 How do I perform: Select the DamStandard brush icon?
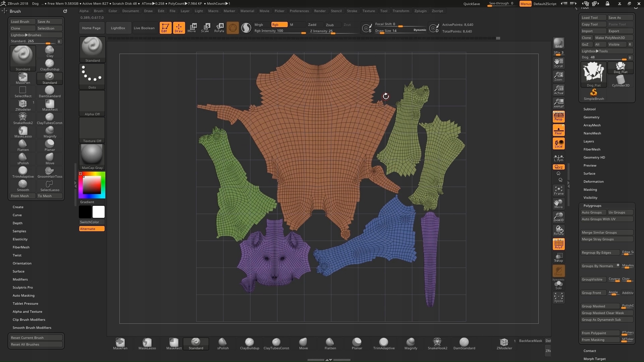point(50,92)
